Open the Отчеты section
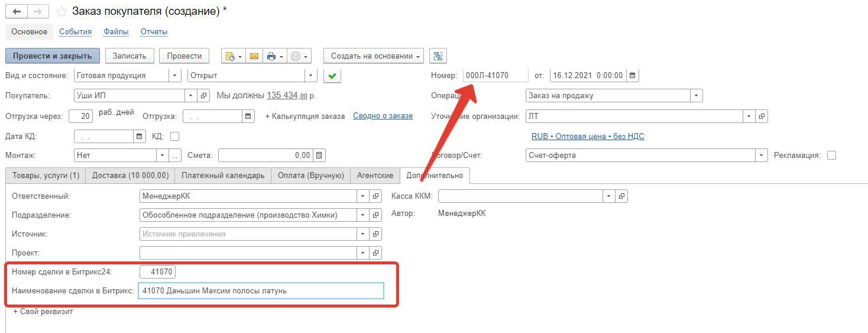 [154, 32]
